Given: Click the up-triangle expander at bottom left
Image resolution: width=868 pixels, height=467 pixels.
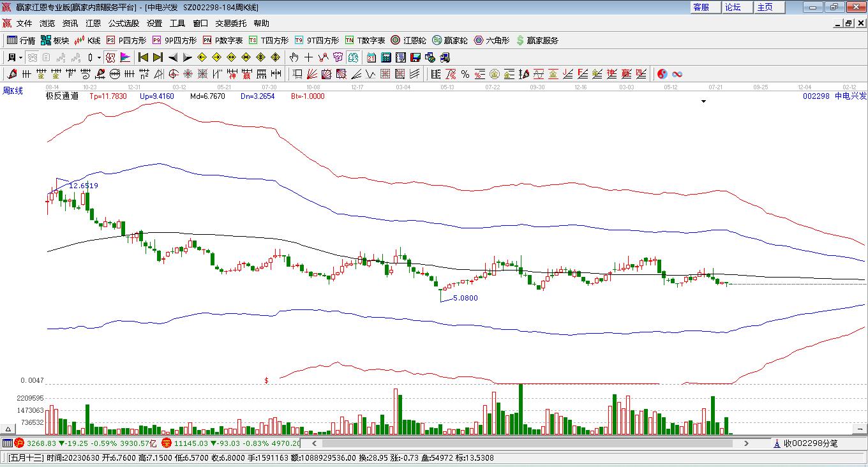Looking at the screenshot, I should 9,429.
